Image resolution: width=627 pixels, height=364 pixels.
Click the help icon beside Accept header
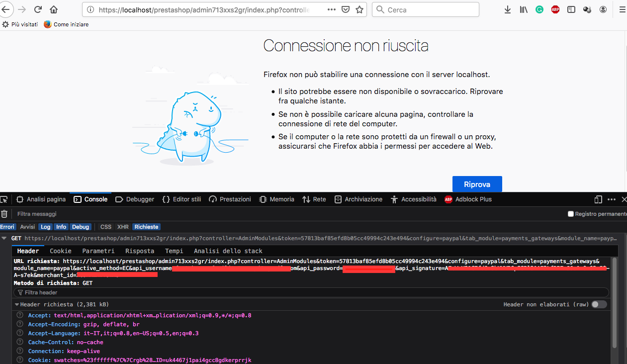tap(20, 315)
